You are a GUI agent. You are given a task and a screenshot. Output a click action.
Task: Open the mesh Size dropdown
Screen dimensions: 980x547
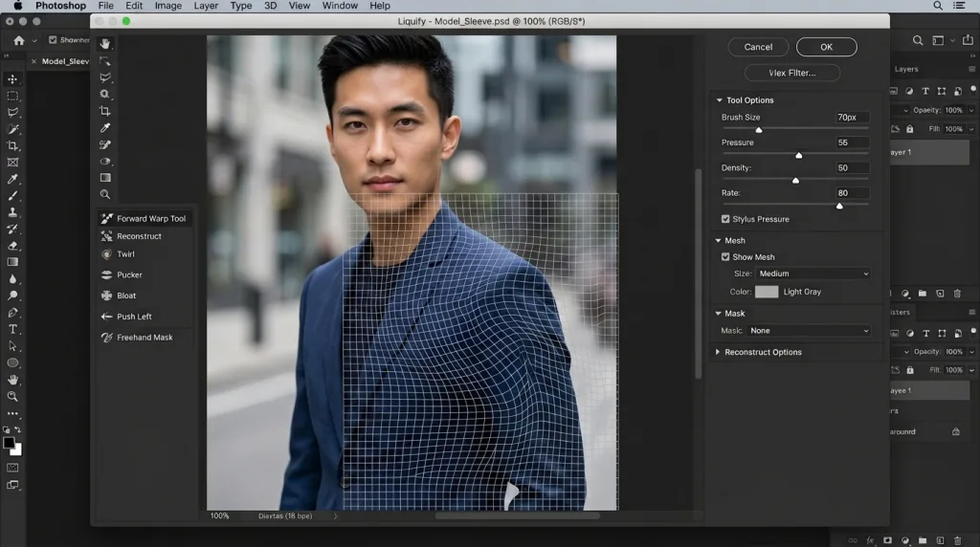pos(813,273)
